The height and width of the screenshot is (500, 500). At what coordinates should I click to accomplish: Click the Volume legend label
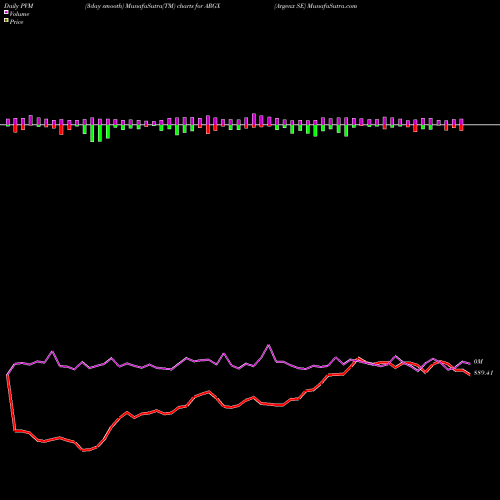[x=19, y=14]
